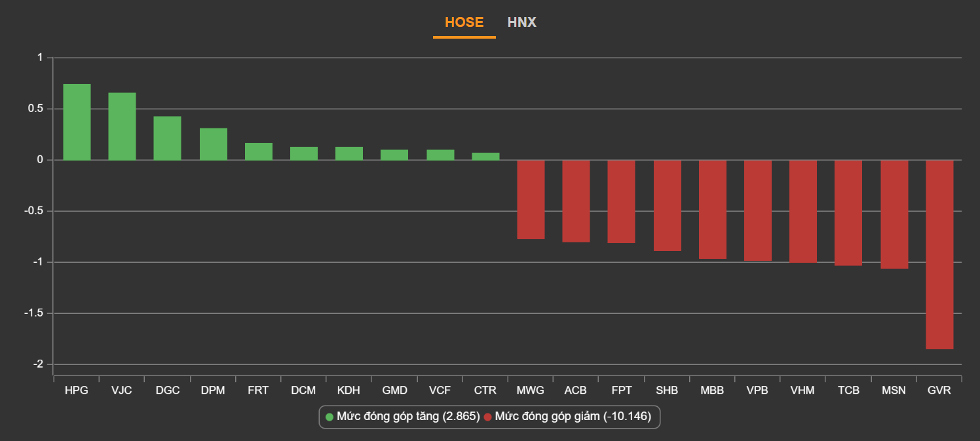Screen dimensions: 980x441
Task: Click the ACB axis label
Action: 576,391
